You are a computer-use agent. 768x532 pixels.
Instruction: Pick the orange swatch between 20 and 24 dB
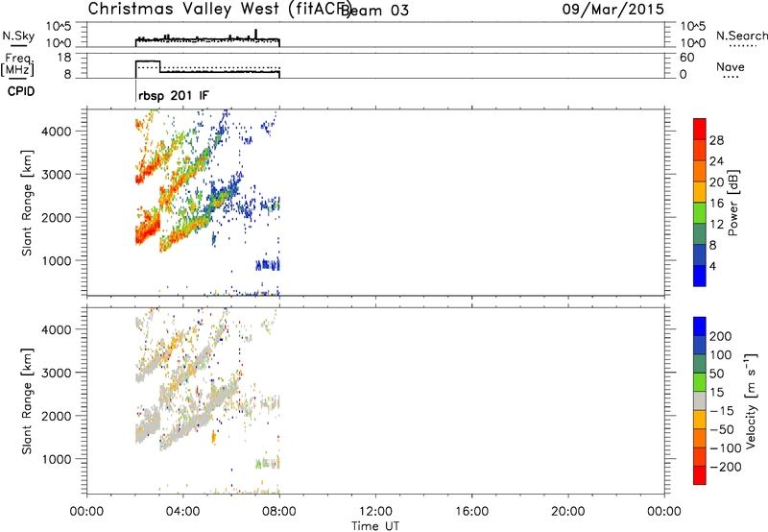click(x=700, y=171)
